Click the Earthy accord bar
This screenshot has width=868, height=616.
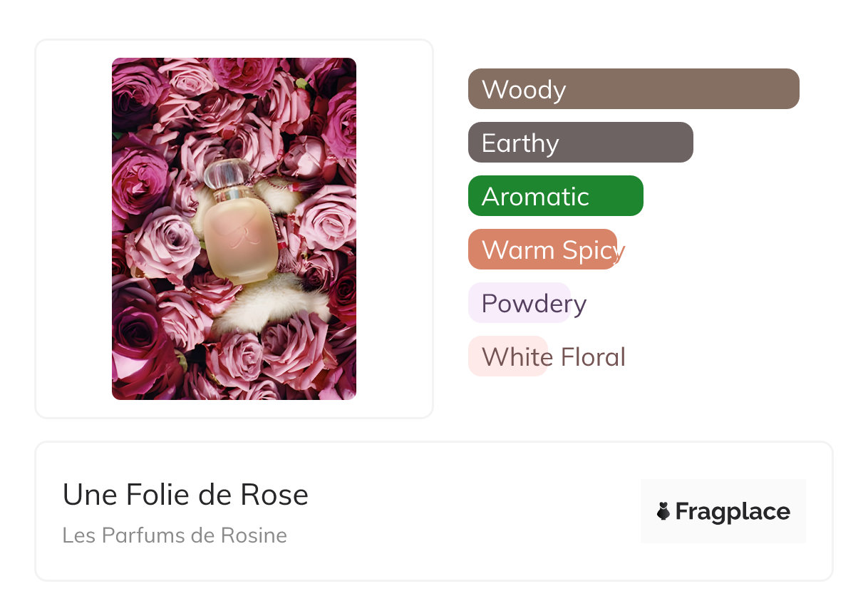click(x=580, y=143)
